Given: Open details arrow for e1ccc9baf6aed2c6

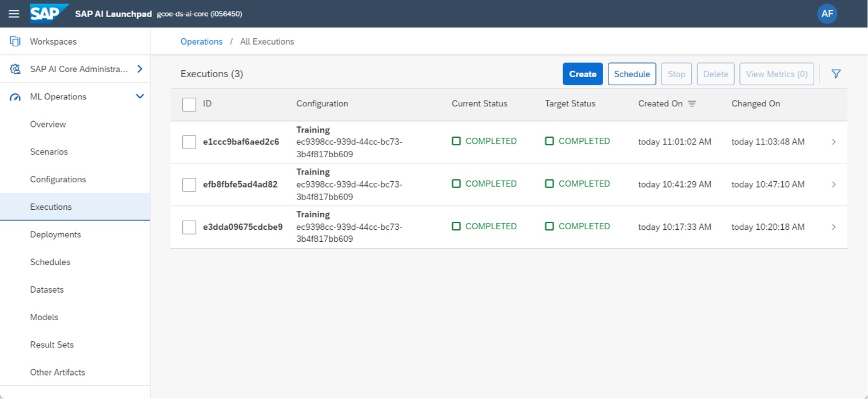Looking at the screenshot, I should click(834, 142).
